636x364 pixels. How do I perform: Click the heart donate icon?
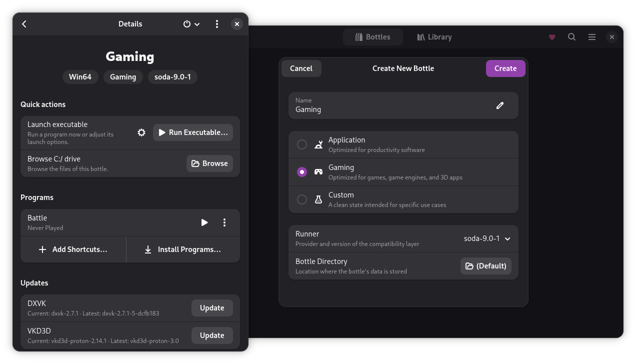pos(552,37)
